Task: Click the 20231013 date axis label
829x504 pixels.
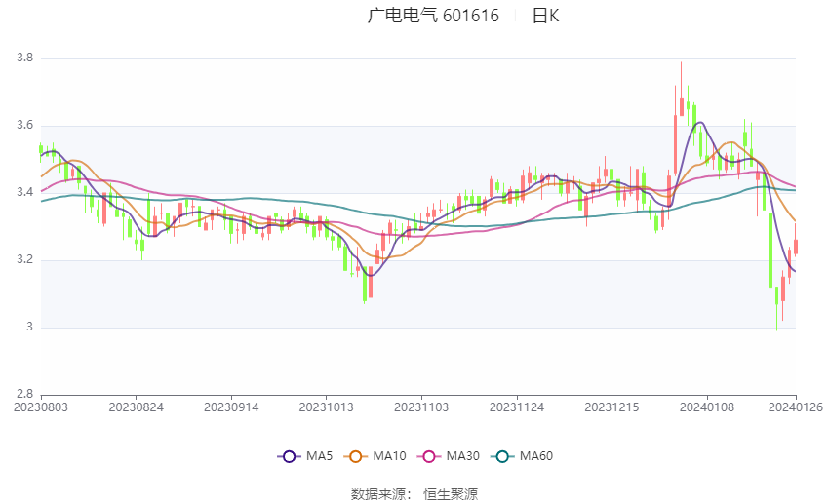Action: coord(326,407)
